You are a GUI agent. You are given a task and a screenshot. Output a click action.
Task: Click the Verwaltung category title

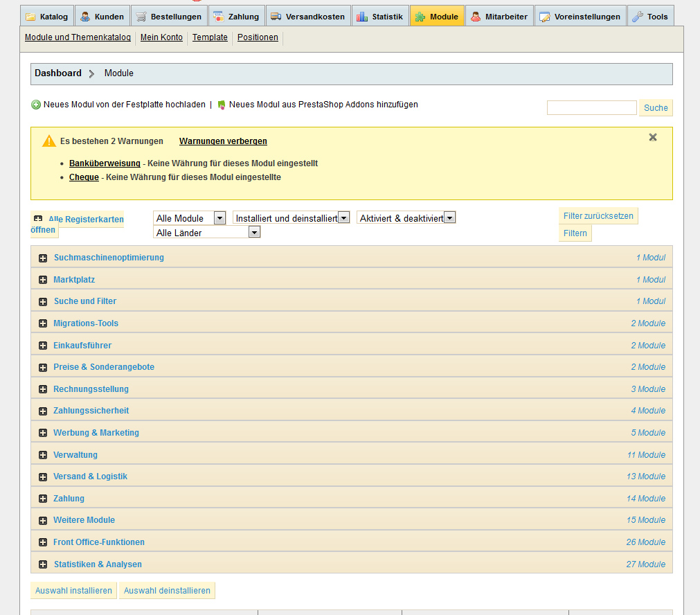(x=75, y=454)
